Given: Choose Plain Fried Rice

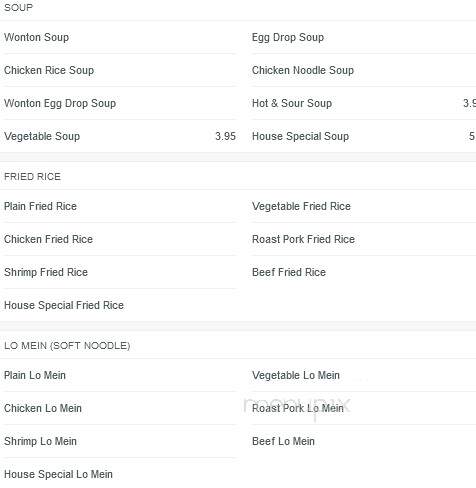Looking at the screenshot, I should tap(40, 206).
